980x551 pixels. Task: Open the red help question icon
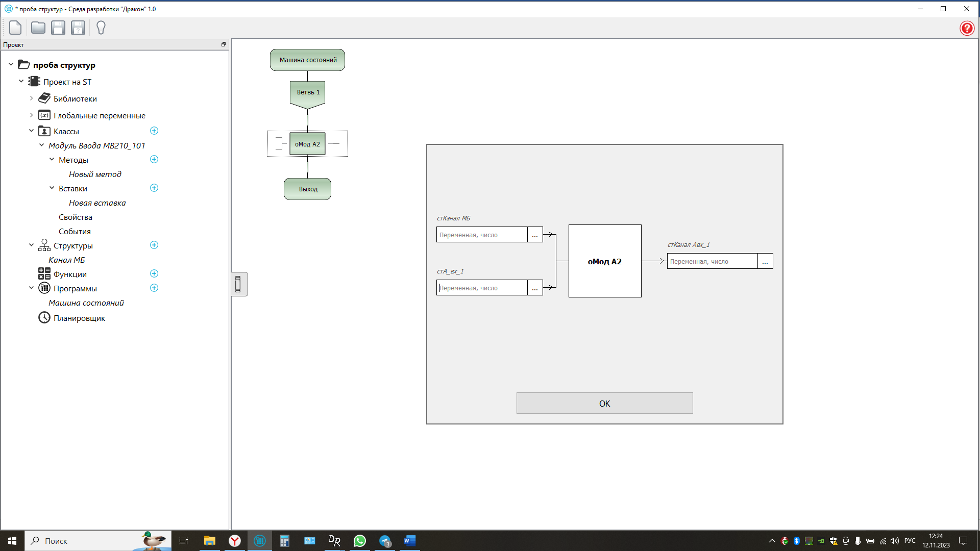point(967,28)
